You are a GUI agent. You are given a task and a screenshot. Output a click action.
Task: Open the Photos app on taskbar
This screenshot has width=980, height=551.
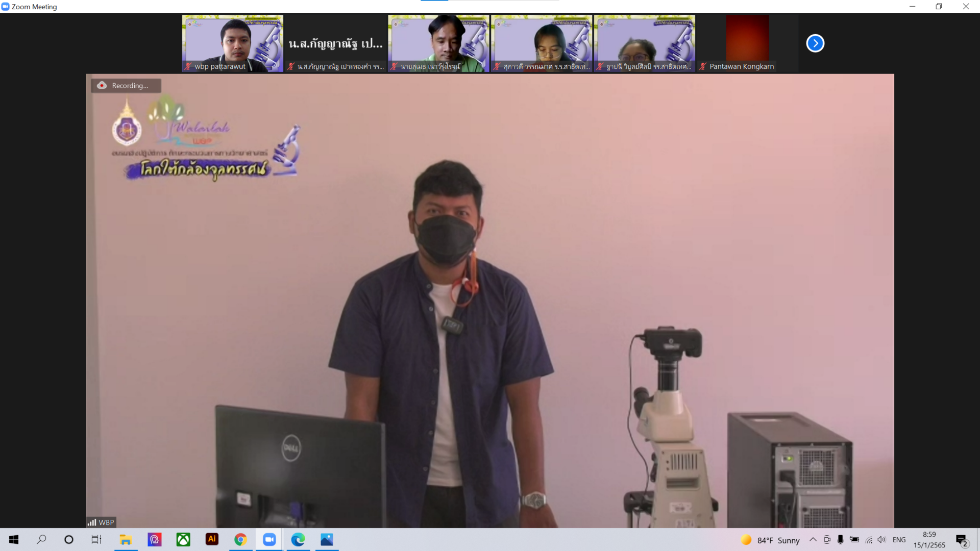pos(327,540)
